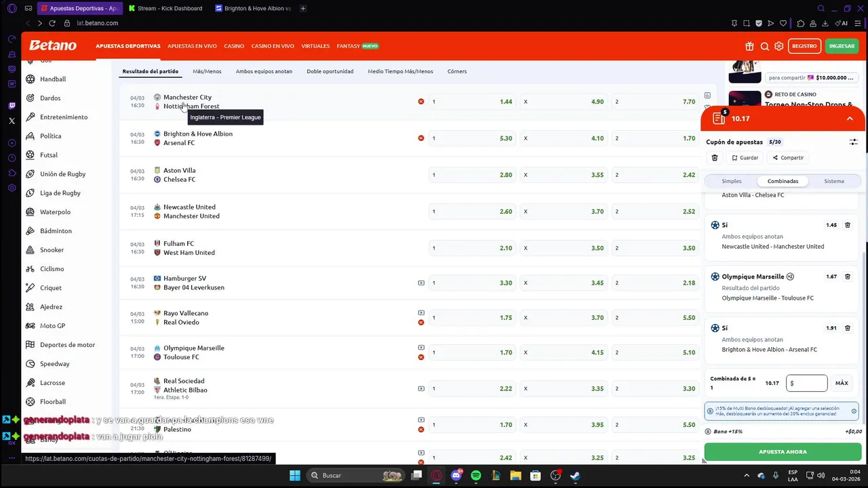Image resolution: width=868 pixels, height=488 pixels.
Task: Open the search magnifier in Betano header
Action: [764, 46]
